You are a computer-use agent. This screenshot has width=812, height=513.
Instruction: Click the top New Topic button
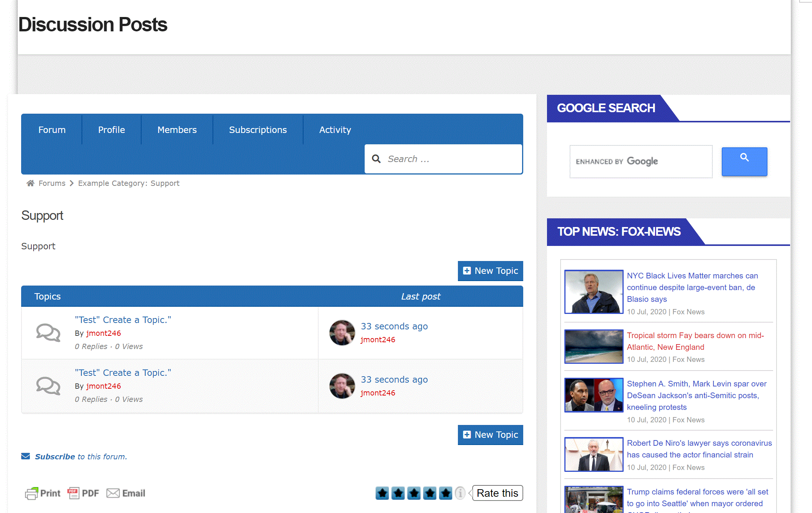point(490,271)
